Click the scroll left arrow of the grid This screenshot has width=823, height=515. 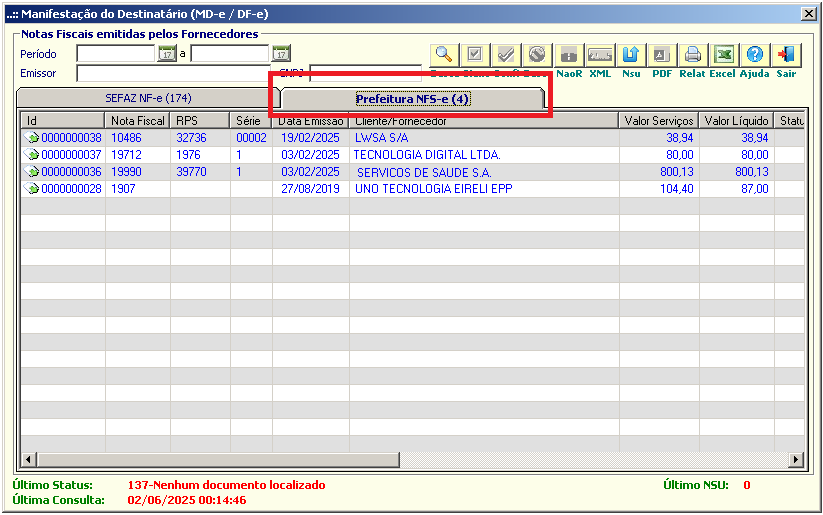point(28,460)
